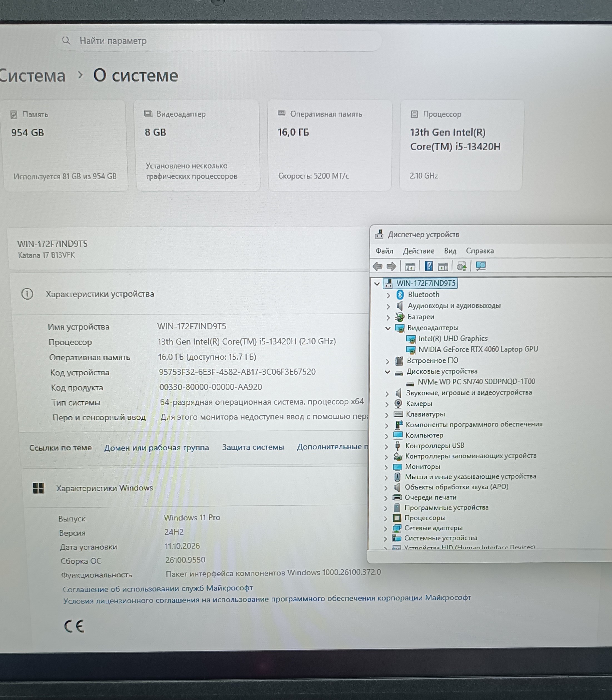
Task: Collapse the Дисковые устройства category
Action: (387, 372)
